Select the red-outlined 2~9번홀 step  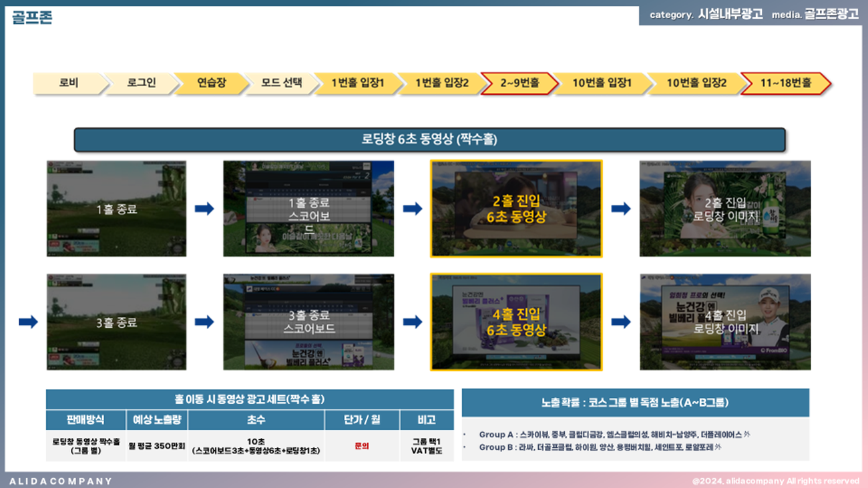point(519,83)
